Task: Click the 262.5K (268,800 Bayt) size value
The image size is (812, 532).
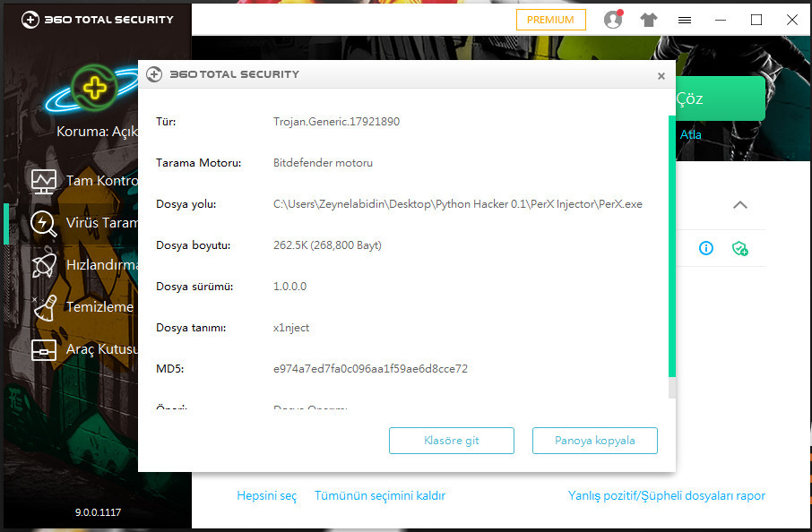Action: [x=327, y=245]
